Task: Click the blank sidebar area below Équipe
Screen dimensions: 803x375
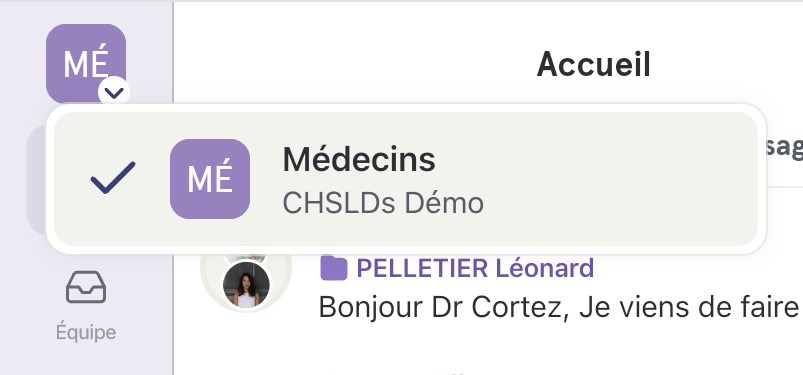Action: (86, 360)
